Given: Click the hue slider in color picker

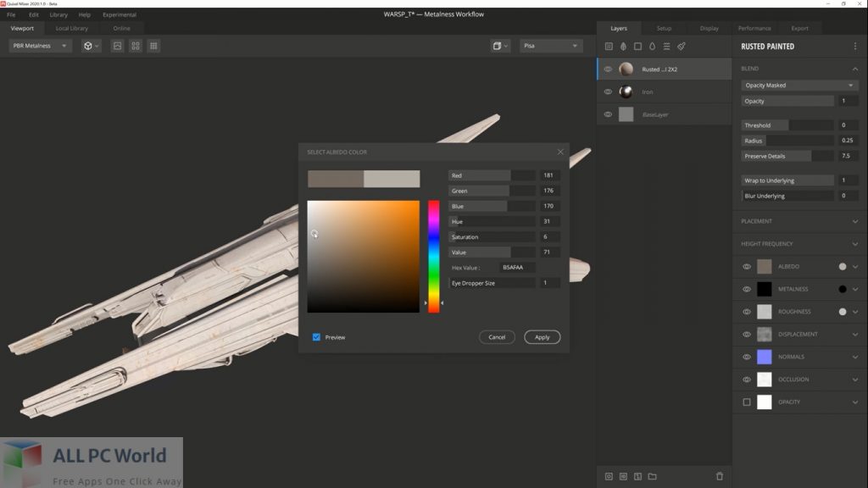Looking at the screenshot, I should pos(434,254).
